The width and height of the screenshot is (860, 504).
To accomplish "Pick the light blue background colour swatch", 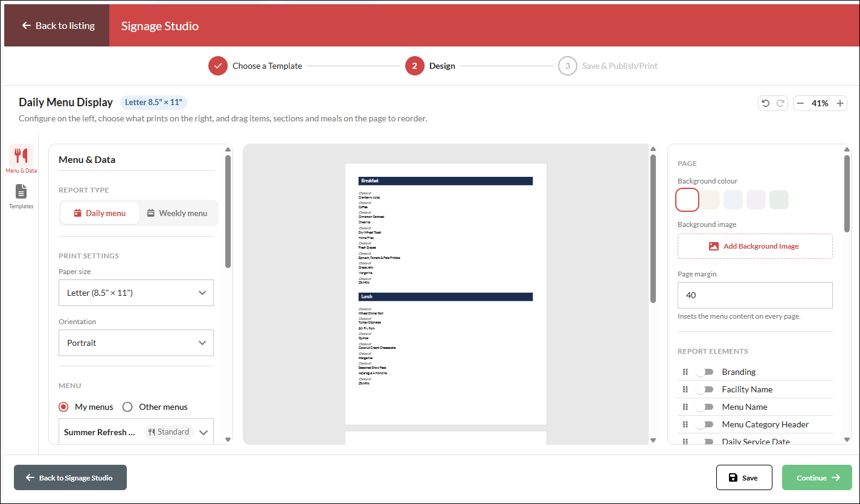I will [733, 200].
